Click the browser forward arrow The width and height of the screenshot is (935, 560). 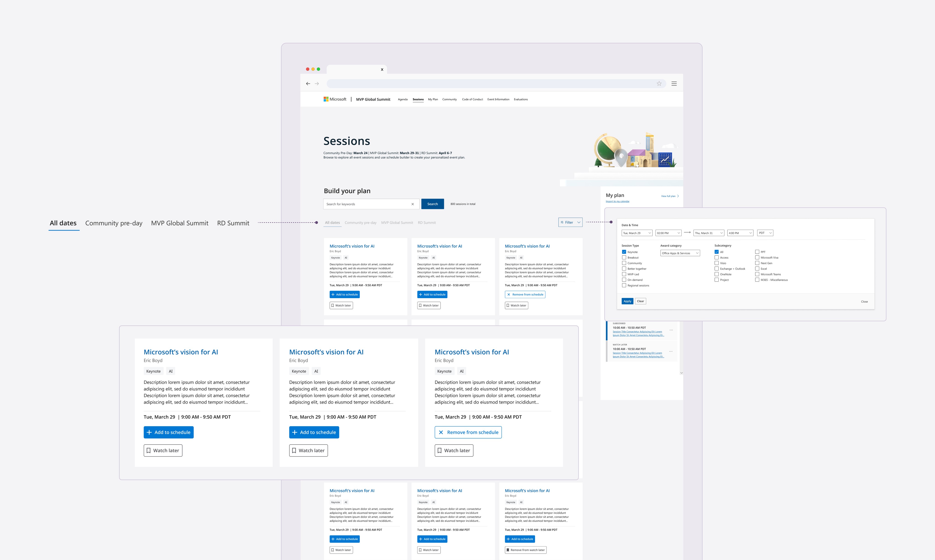pyautogui.click(x=317, y=84)
